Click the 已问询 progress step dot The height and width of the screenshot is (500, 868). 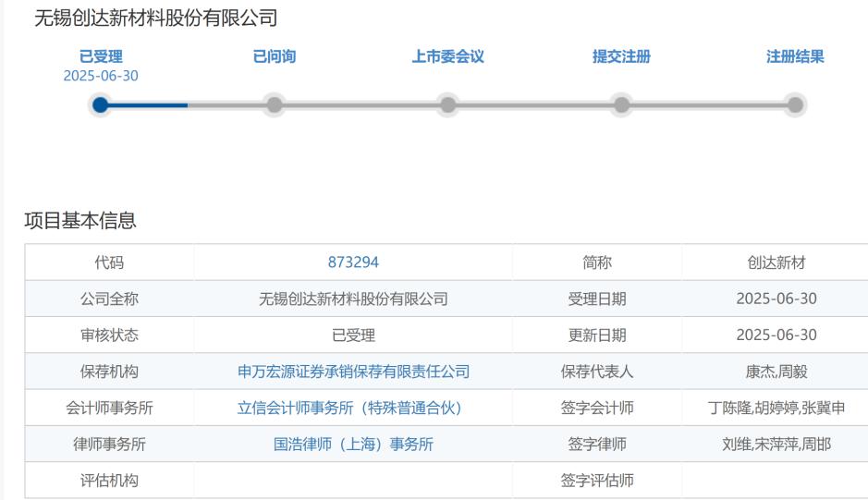tap(274, 104)
